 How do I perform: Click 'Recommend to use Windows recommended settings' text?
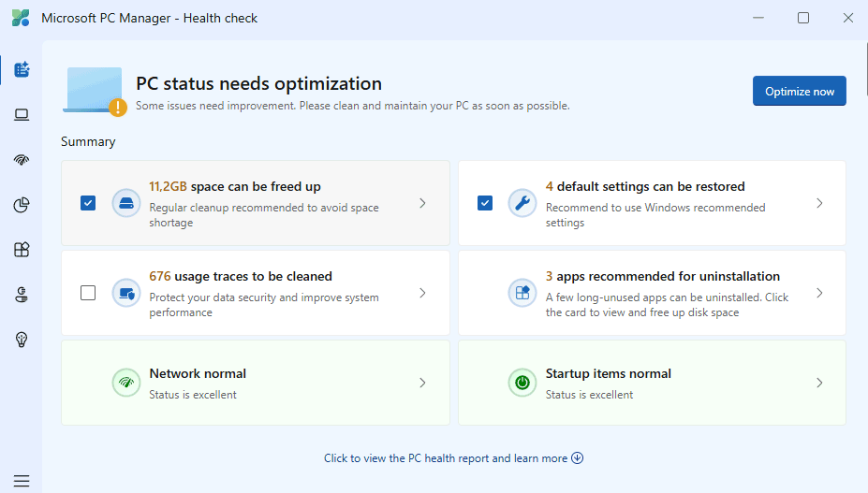tap(655, 214)
